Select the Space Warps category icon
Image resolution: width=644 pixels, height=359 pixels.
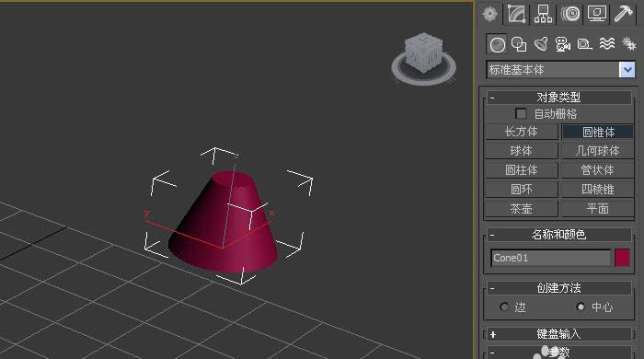(606, 44)
